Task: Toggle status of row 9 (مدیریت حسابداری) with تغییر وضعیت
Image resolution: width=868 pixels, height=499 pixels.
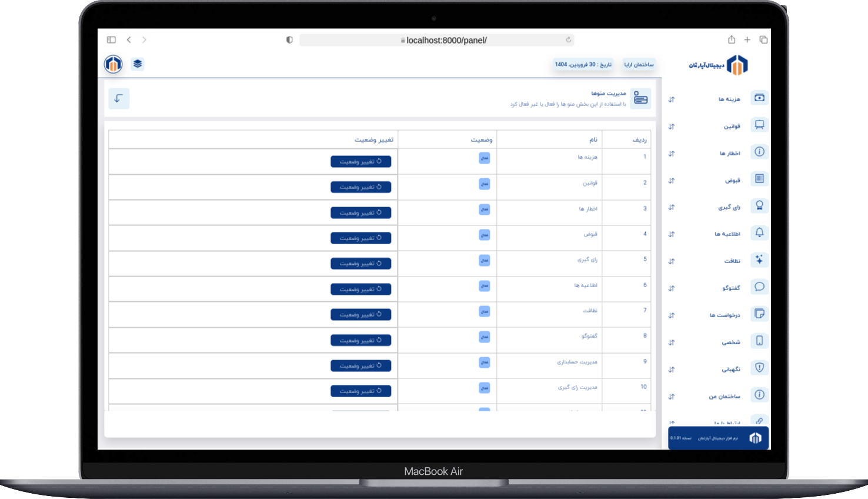Action: (x=360, y=365)
